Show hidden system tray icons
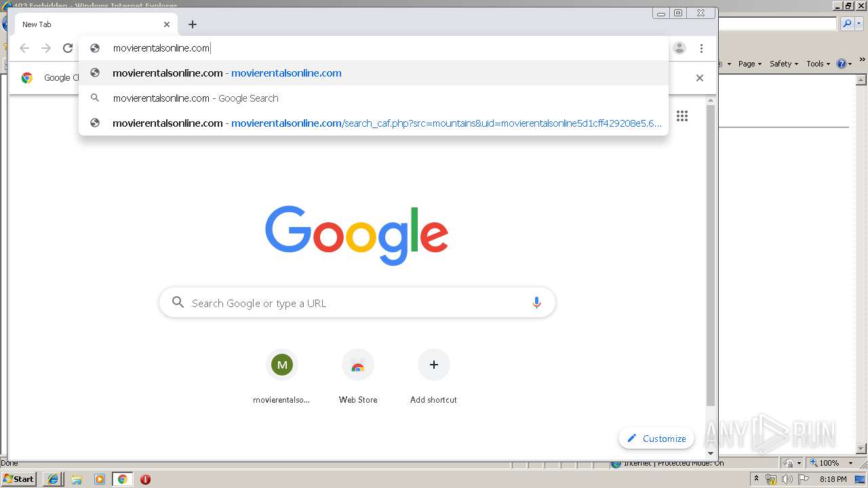Viewport: 868px width, 488px height. click(x=756, y=479)
